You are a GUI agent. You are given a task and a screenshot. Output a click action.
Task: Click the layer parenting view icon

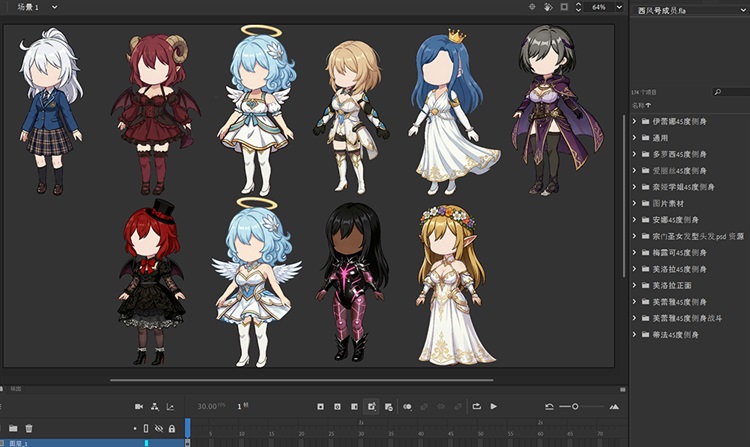[154, 406]
